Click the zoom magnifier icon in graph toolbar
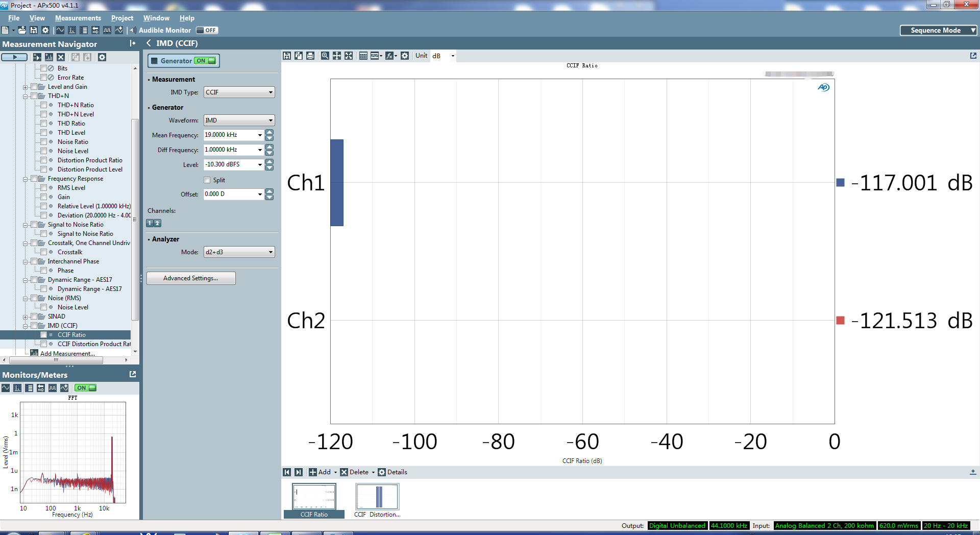This screenshot has width=980, height=535. click(x=325, y=56)
